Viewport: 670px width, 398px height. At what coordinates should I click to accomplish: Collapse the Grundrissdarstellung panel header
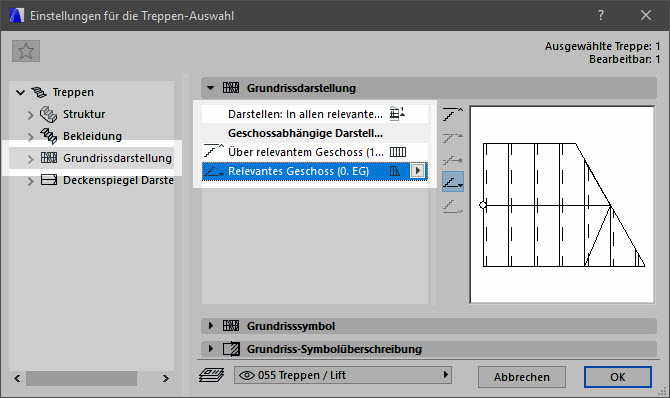click(210, 88)
